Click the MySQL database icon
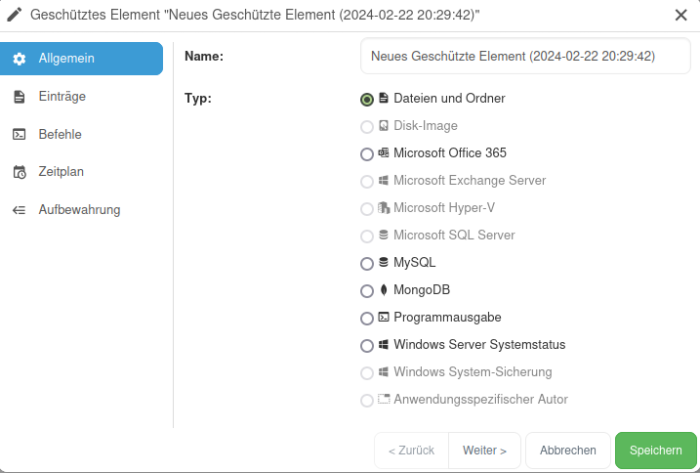This screenshot has height=473, width=700. click(x=383, y=263)
